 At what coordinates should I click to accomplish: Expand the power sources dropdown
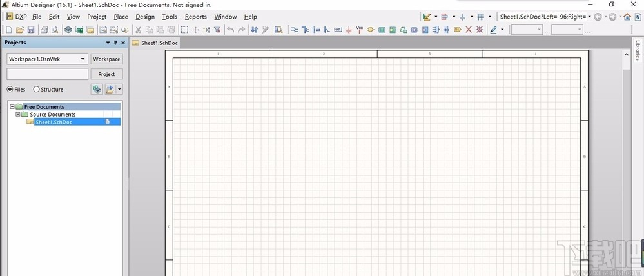[x=472, y=17]
